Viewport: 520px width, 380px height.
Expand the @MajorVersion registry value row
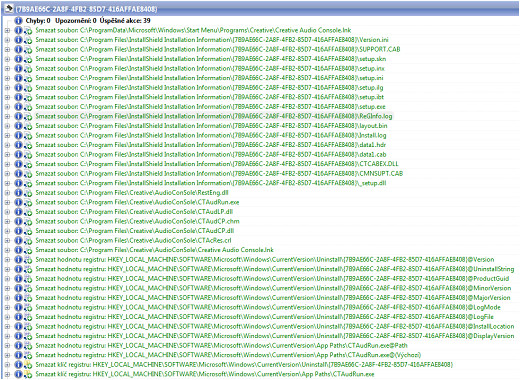point(7,298)
